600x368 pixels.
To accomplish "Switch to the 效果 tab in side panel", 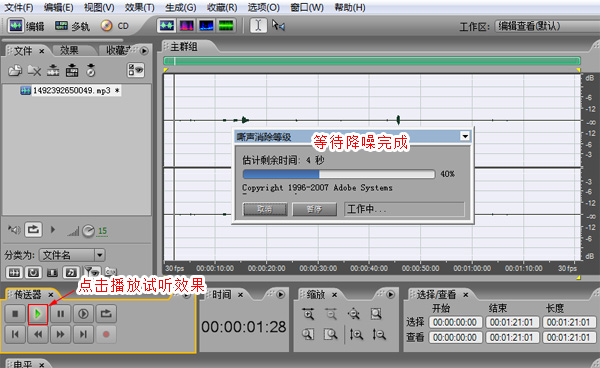I will 69,50.
